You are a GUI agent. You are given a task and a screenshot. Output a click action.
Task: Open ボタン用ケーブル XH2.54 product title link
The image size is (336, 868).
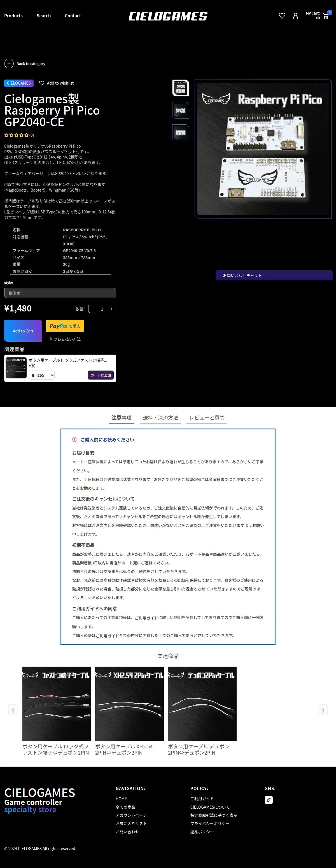pyautogui.click(x=124, y=750)
